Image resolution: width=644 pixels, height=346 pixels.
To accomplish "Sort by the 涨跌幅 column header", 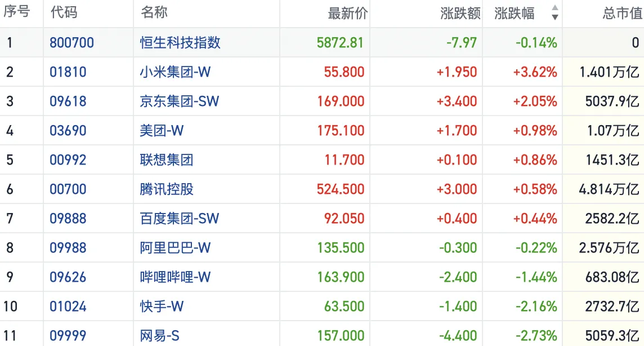I will click(x=515, y=14).
